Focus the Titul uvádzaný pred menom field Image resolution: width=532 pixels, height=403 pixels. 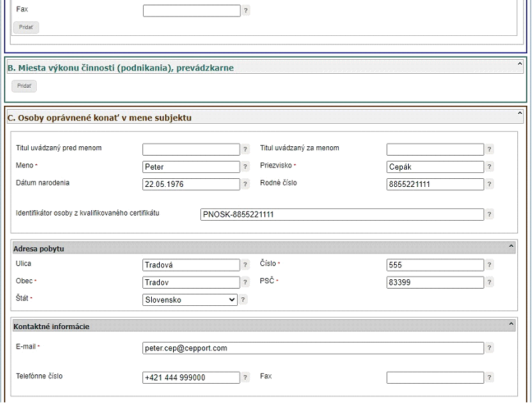(x=191, y=150)
